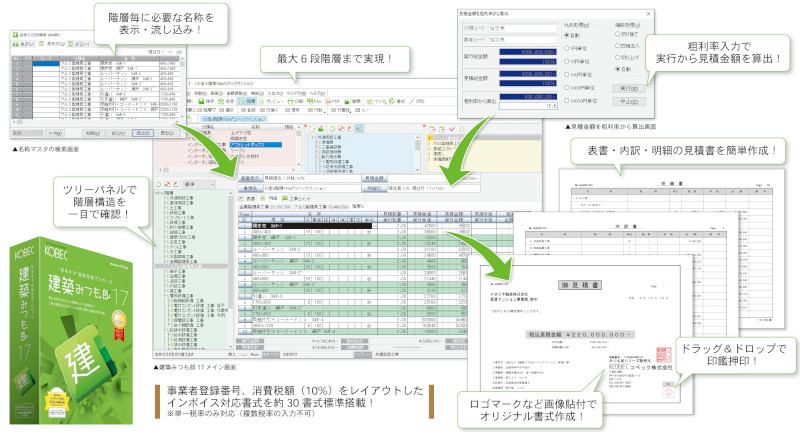The height and width of the screenshot is (432, 800).
Task: Open プレビュー preview from the toolbar
Action: 270,101
